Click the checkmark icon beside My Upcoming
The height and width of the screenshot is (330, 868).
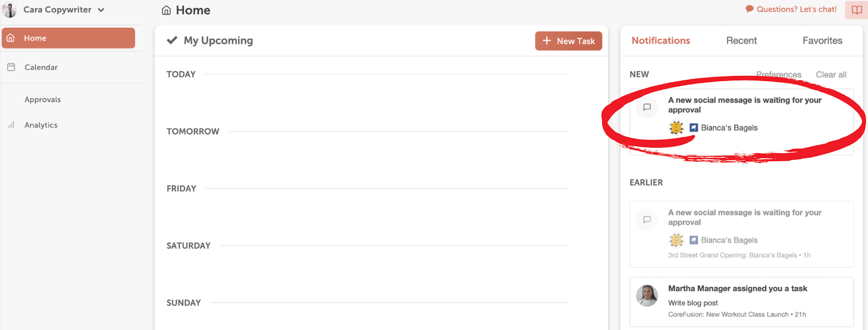172,41
